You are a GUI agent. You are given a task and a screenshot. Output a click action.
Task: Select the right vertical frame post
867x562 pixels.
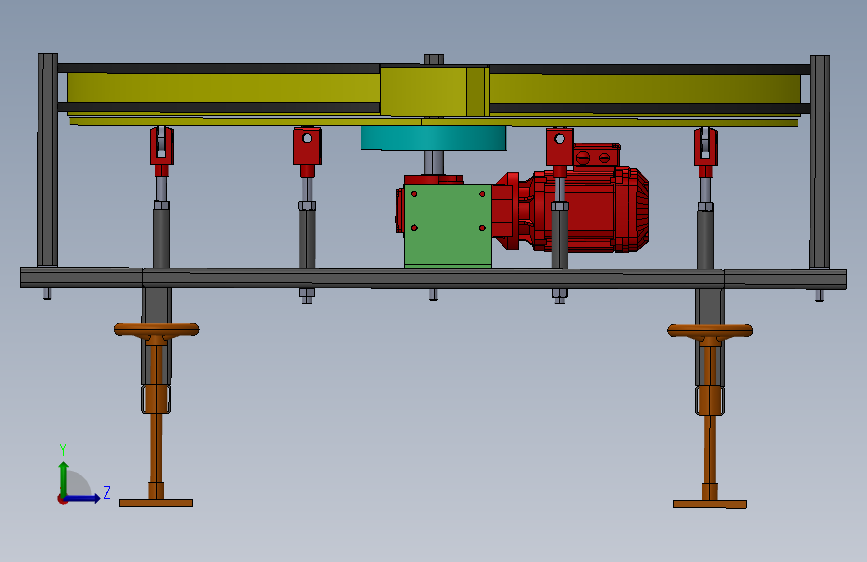[819, 162]
